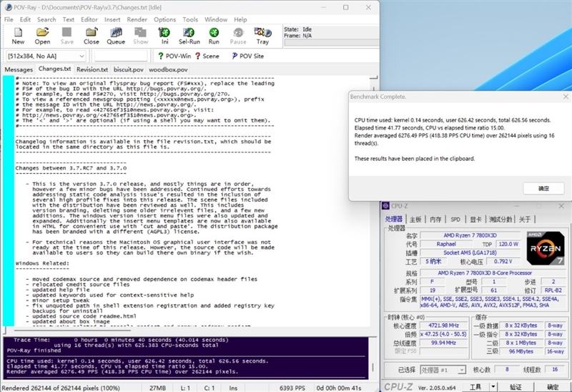The image size is (572, 392).
Task: Click the Sel-Run toolbar icon
Action: tap(189, 36)
